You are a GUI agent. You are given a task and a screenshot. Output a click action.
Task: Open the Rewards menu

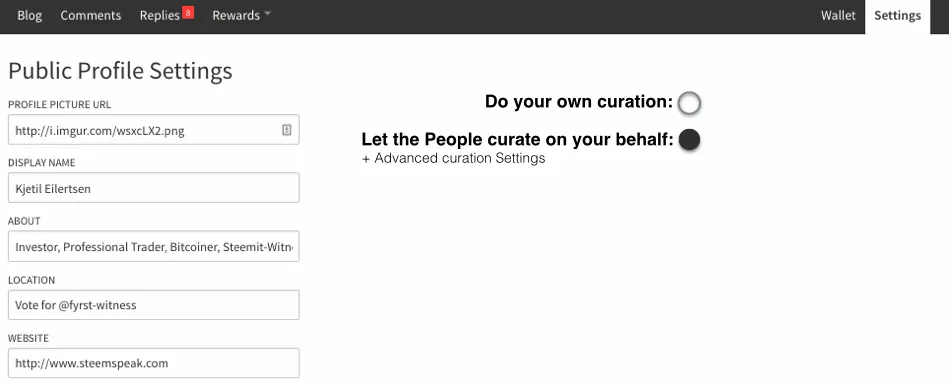click(x=236, y=16)
